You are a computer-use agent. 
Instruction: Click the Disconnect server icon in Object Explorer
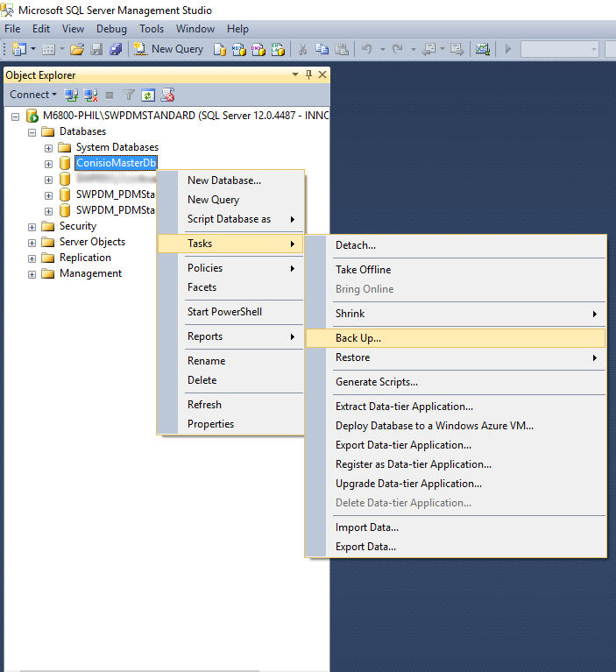(90, 95)
